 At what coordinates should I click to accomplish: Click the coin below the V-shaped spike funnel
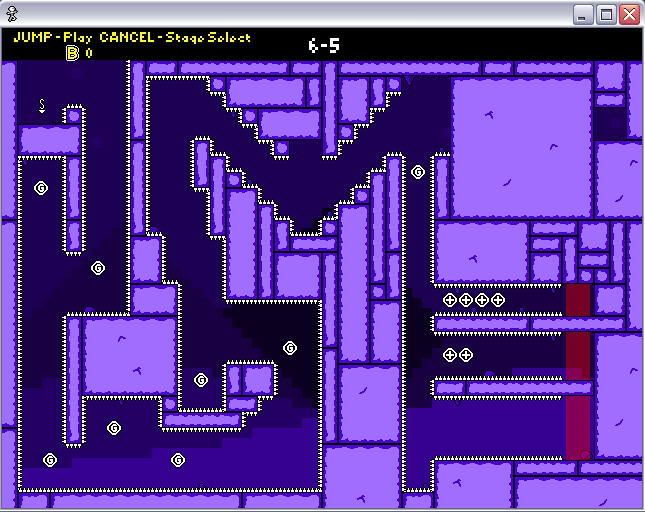290,348
